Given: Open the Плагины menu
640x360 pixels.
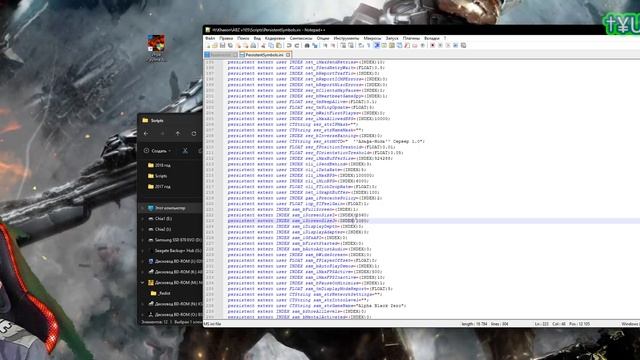Looking at the screenshot, I should pyautogui.click(x=411, y=38).
